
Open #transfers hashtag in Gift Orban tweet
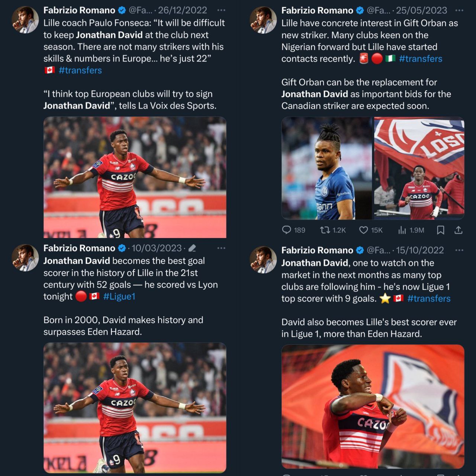[421, 59]
